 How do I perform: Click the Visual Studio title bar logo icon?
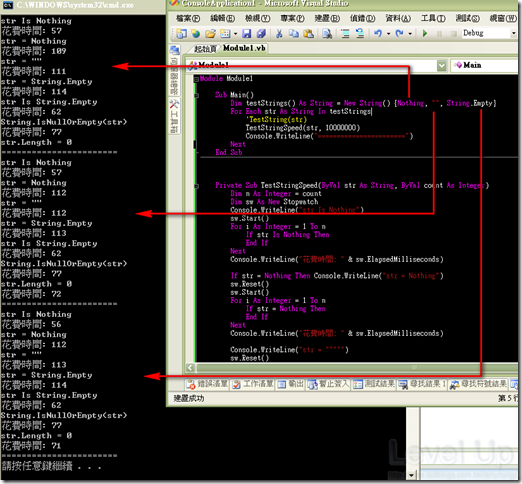click(x=174, y=3)
